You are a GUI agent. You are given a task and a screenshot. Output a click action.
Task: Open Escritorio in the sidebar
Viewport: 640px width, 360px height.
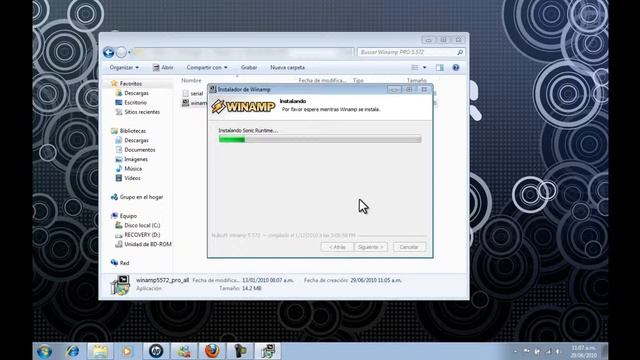(x=135, y=102)
